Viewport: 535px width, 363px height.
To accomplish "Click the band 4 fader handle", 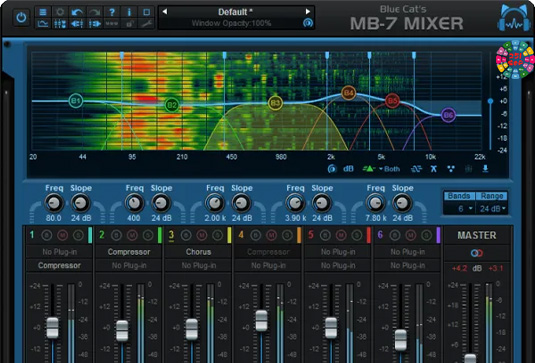I will click(261, 321).
